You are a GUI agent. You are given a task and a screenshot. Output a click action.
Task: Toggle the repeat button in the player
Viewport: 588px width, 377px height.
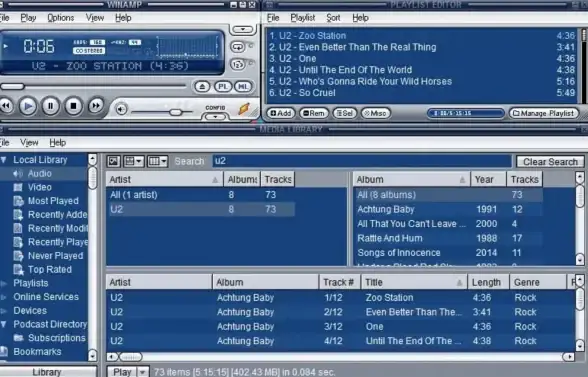pyautogui.click(x=237, y=47)
